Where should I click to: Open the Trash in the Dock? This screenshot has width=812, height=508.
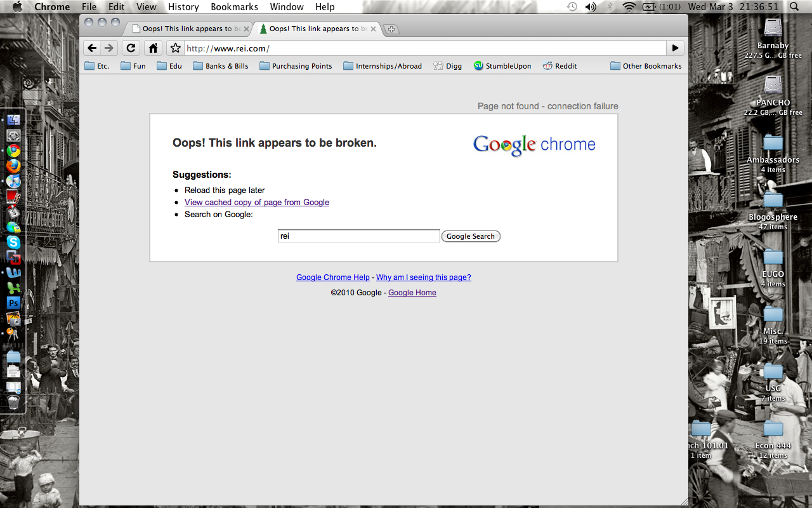point(13,403)
